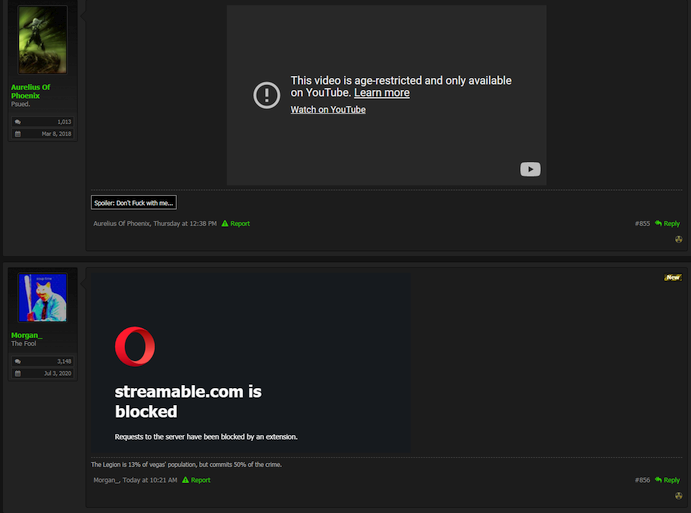The height and width of the screenshot is (513, 691).
Task: Click the message count icon under Morgan_
Action: tap(18, 361)
